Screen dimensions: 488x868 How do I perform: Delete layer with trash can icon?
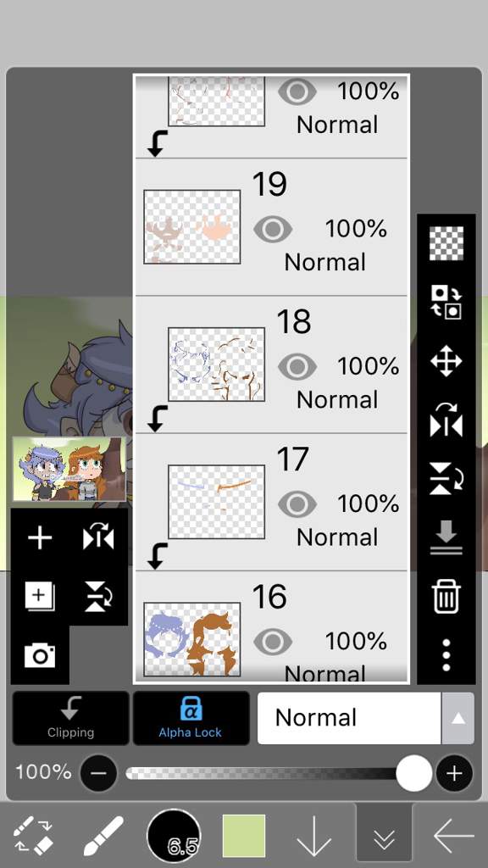[x=446, y=596]
